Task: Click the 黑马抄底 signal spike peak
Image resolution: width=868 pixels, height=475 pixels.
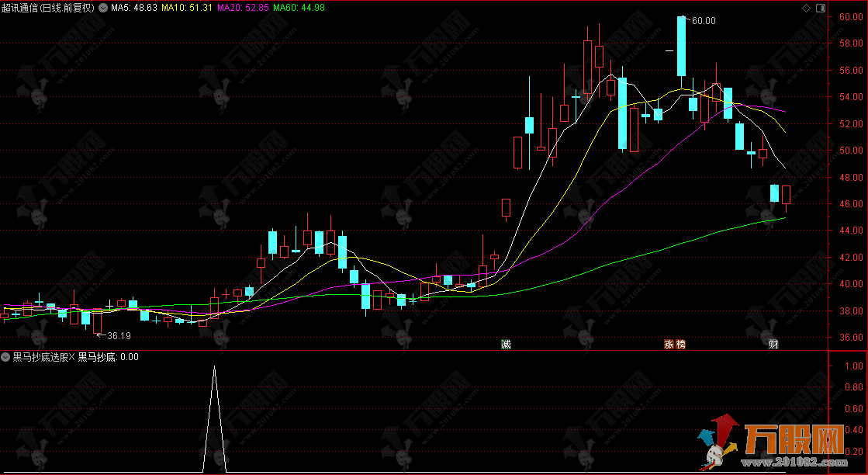Action: click(215, 366)
